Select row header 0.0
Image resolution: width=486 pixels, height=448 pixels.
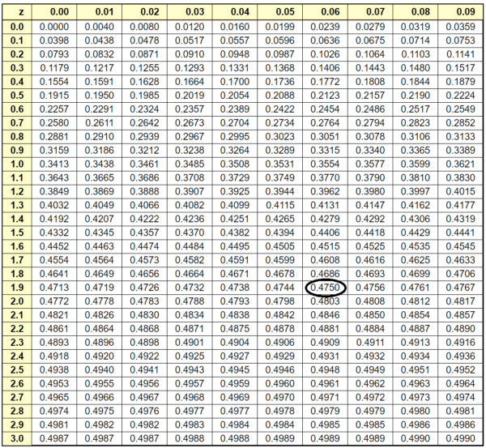[17, 27]
